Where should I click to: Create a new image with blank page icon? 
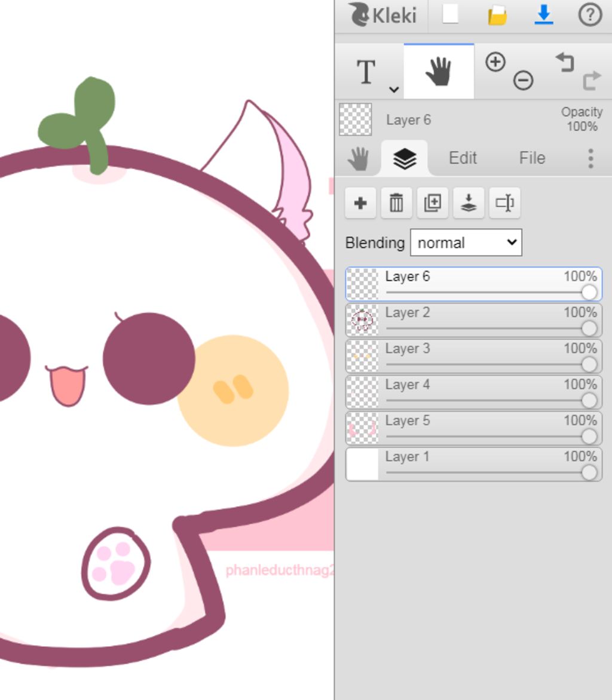pos(450,14)
